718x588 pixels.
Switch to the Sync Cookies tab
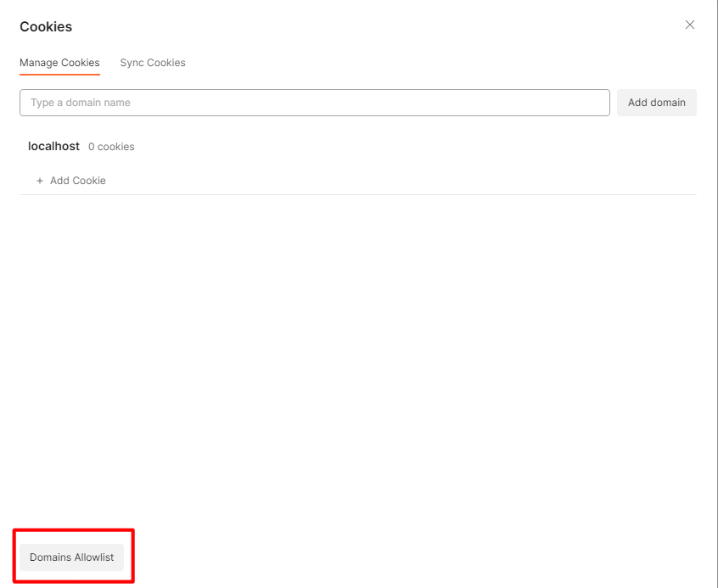coord(153,63)
